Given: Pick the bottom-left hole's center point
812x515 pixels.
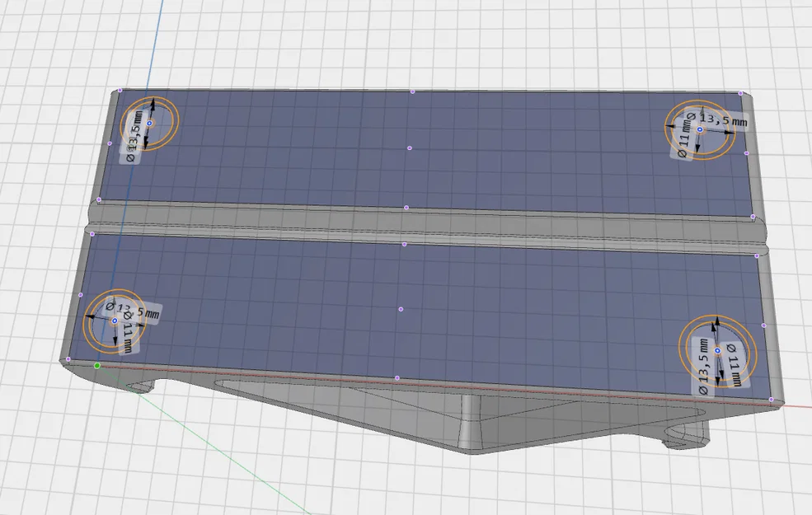Looking at the screenshot, I should tap(115, 321).
